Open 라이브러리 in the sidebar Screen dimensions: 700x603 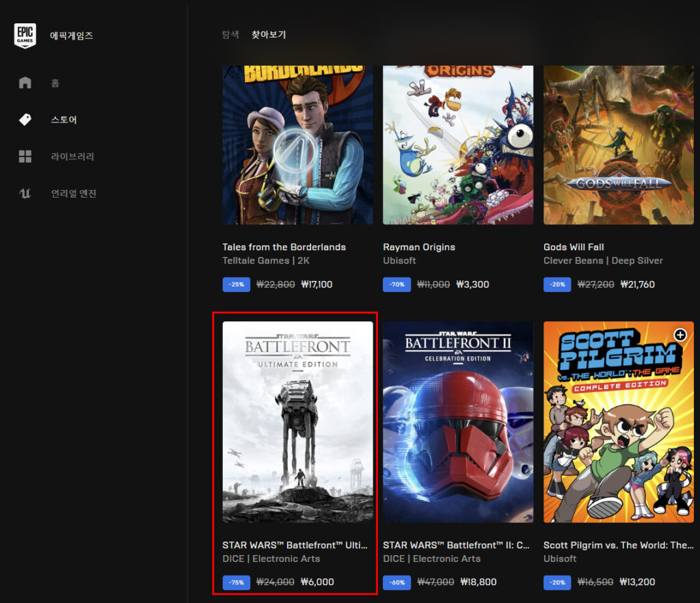pos(72,157)
